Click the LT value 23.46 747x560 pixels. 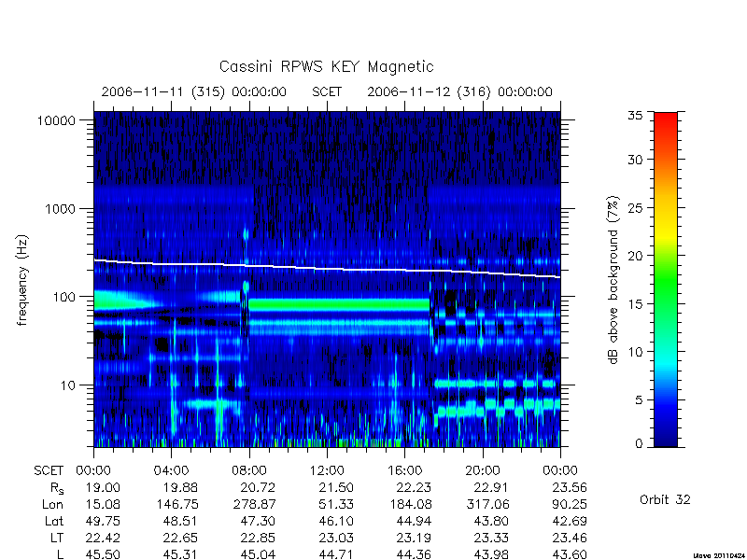click(570, 539)
